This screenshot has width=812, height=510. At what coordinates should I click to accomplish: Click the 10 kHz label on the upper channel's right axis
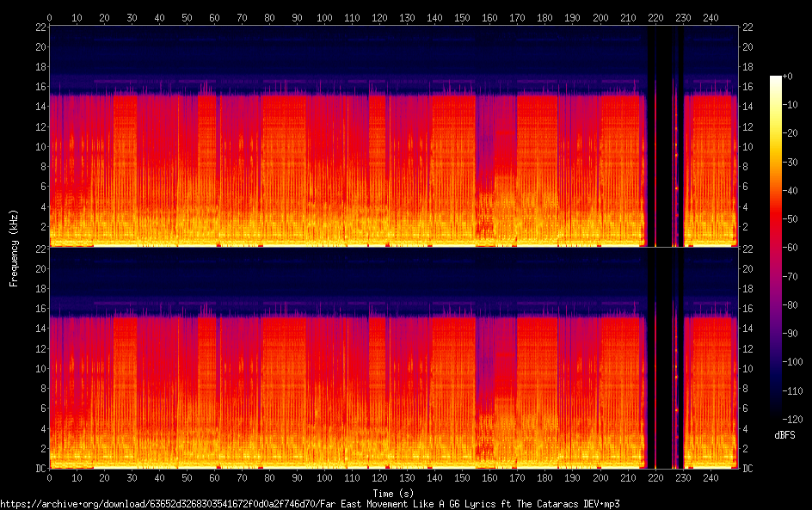[747, 147]
